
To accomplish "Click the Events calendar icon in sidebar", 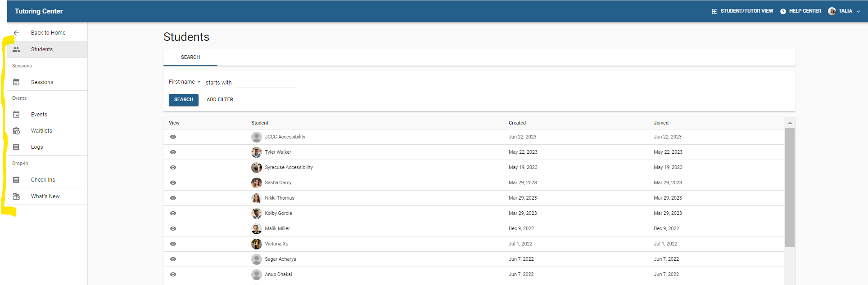I will click(16, 115).
